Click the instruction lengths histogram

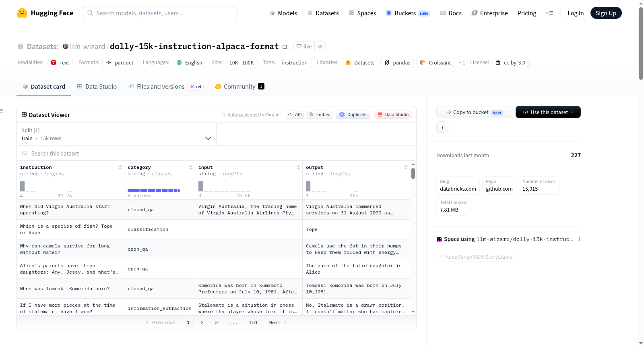coord(46,186)
